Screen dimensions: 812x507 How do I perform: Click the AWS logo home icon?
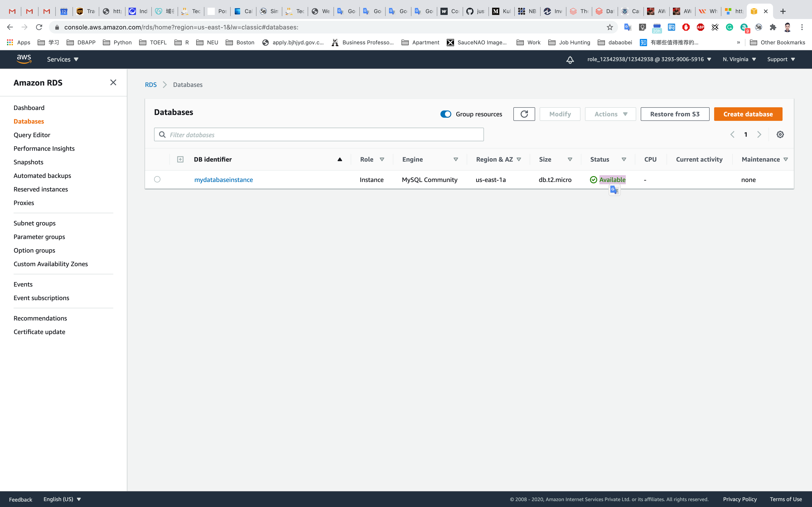[x=24, y=59]
